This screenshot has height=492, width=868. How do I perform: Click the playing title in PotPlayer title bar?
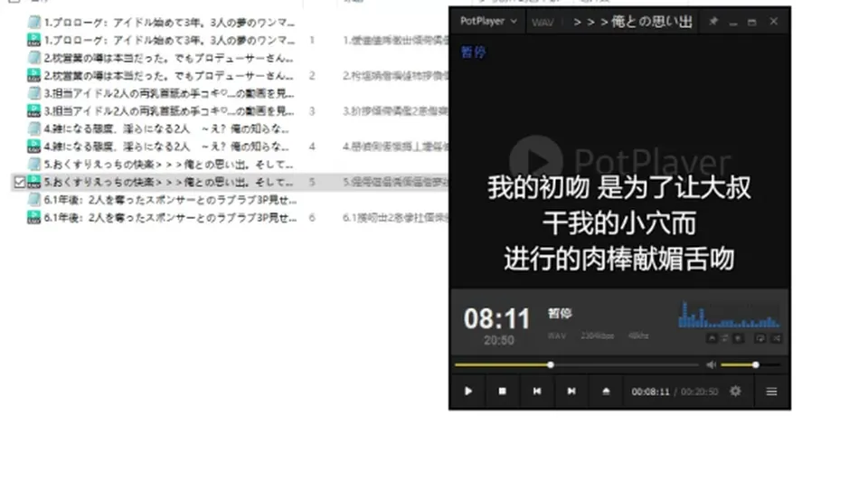coord(633,22)
